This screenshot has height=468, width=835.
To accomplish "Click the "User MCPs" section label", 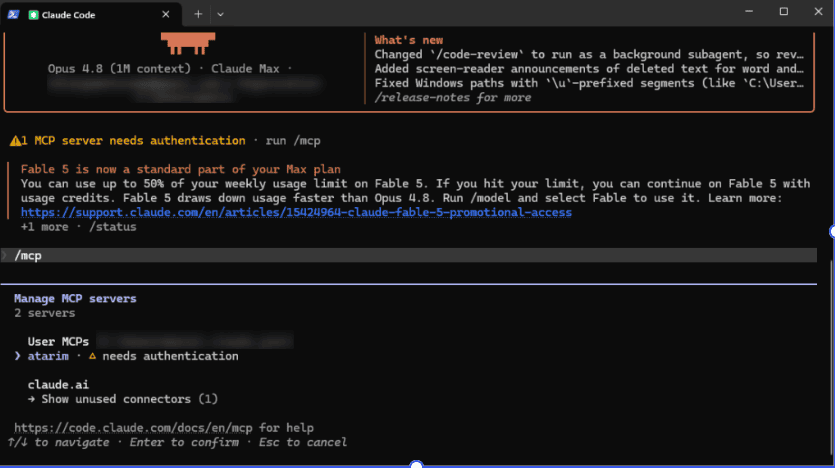I will click(58, 342).
